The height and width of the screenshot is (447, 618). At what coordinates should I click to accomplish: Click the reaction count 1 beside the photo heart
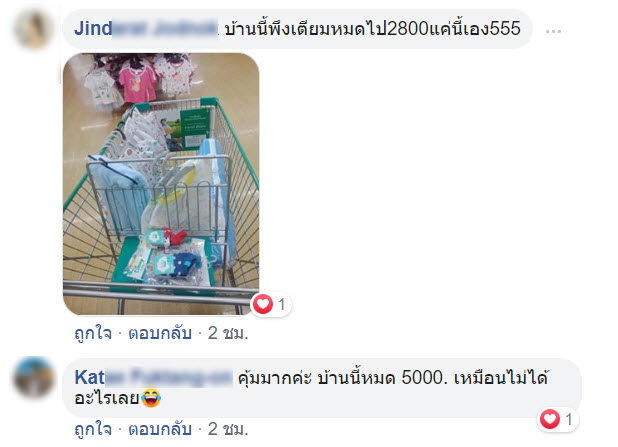[281, 304]
